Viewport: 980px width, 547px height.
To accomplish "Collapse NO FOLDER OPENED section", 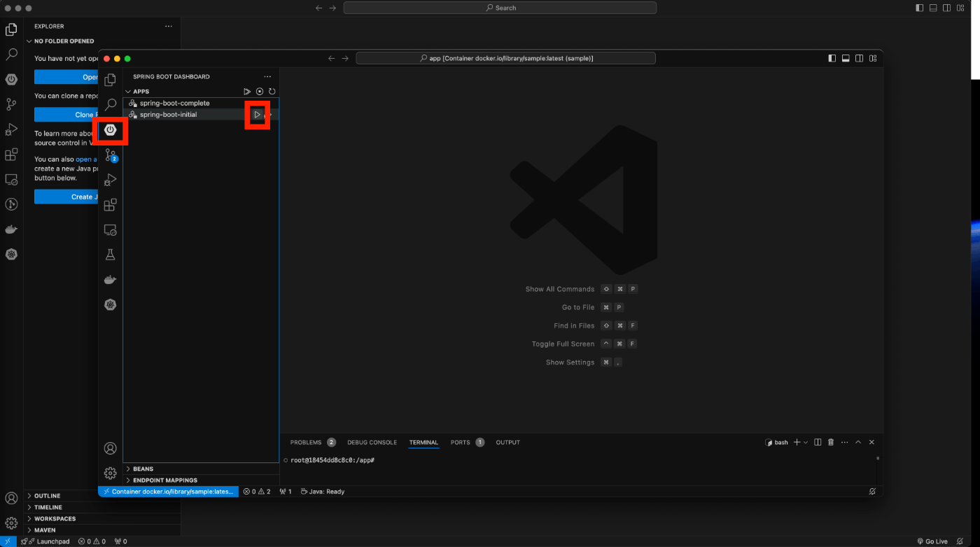I will (x=29, y=41).
